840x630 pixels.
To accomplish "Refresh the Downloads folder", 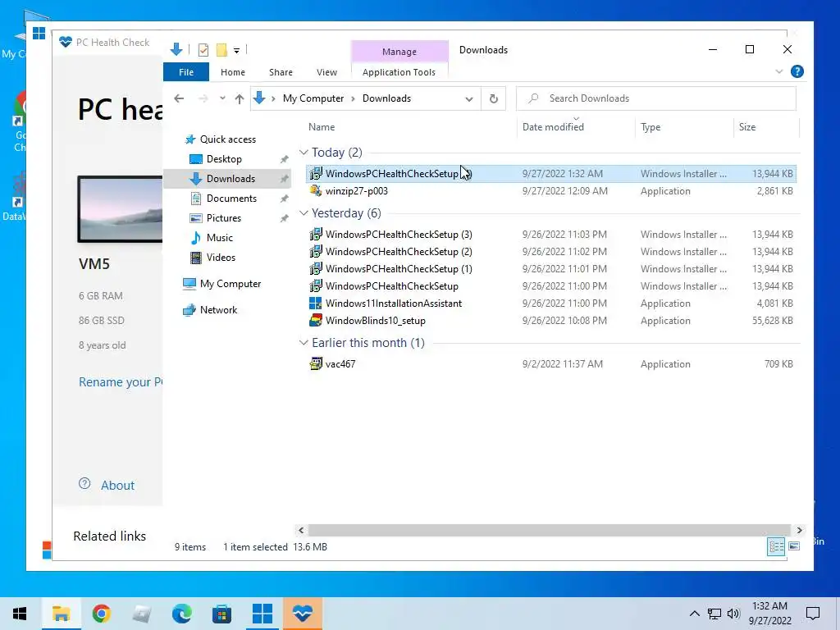I will coord(493,98).
